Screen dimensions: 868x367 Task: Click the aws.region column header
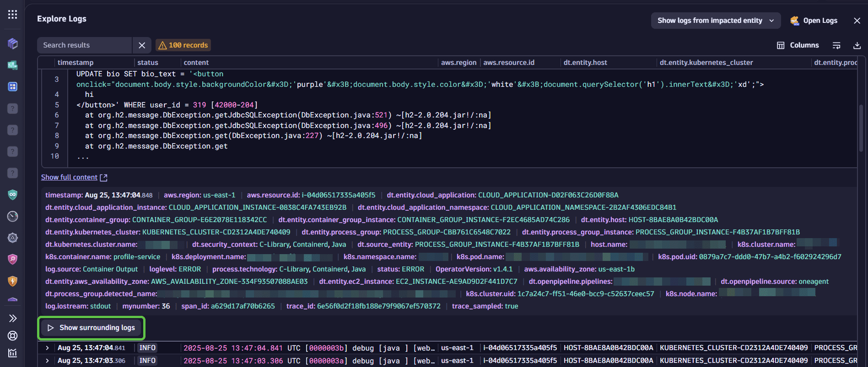click(x=458, y=63)
